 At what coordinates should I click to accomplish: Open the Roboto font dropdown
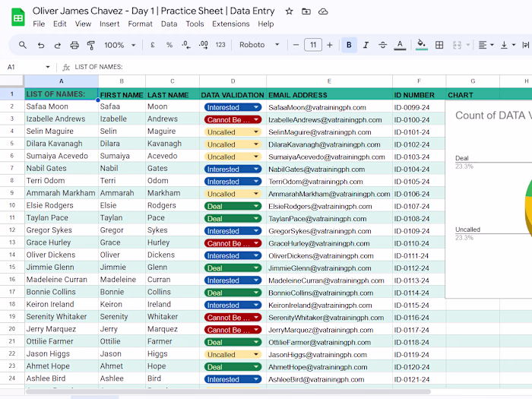pyautogui.click(x=259, y=45)
